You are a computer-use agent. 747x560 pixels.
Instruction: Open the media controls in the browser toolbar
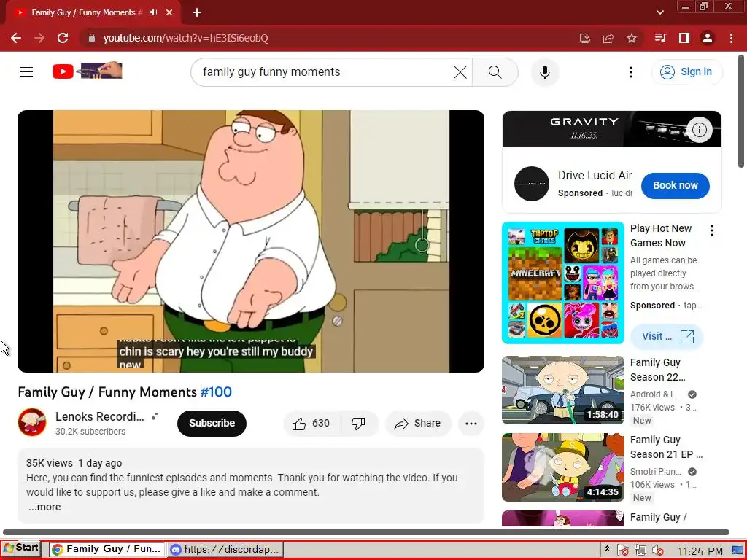pyautogui.click(x=660, y=38)
